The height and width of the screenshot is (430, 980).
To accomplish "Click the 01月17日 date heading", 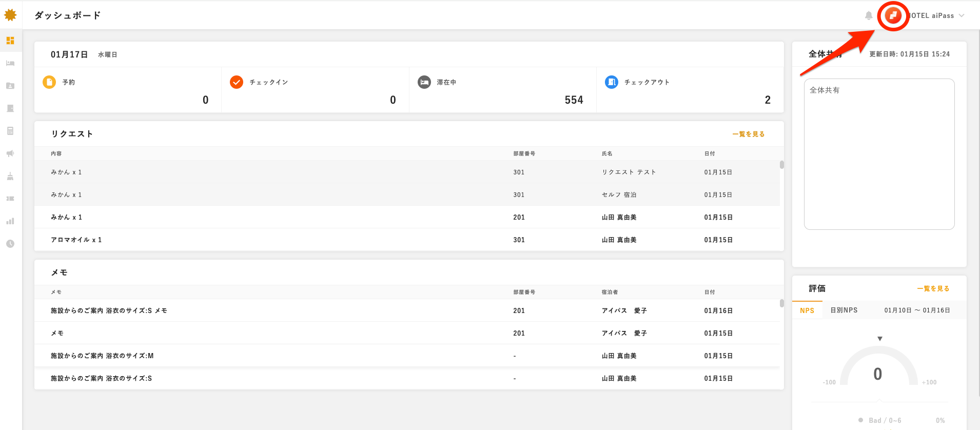I will (69, 54).
